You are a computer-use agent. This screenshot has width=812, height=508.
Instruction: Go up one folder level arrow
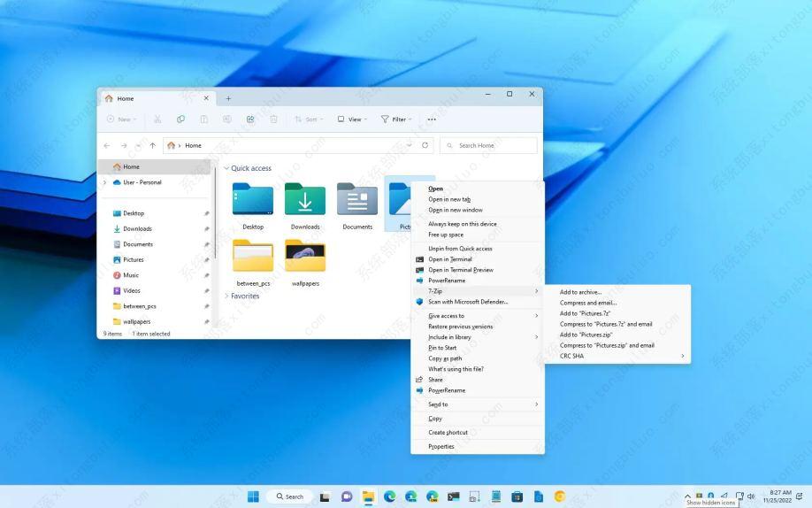tap(152, 146)
